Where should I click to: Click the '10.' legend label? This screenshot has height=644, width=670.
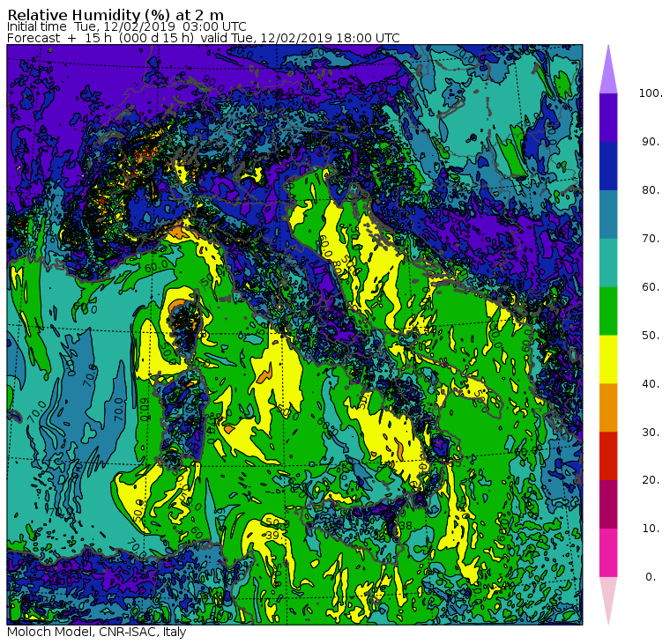[x=651, y=529]
